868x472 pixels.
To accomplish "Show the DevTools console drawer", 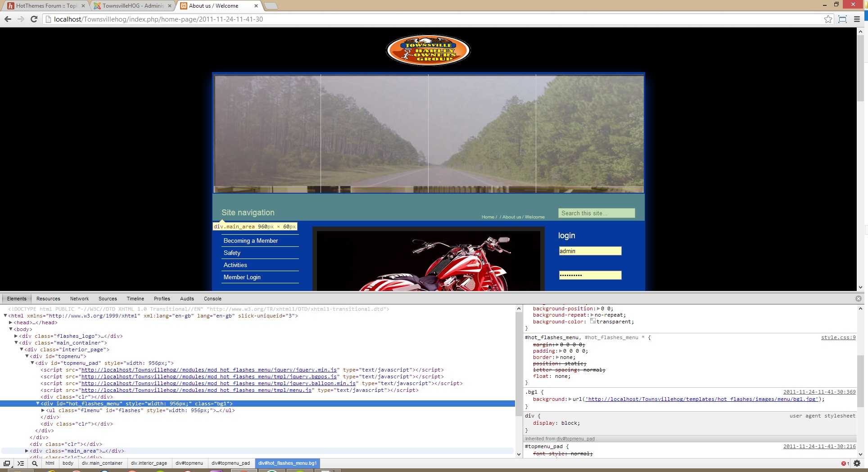I will (x=21, y=463).
